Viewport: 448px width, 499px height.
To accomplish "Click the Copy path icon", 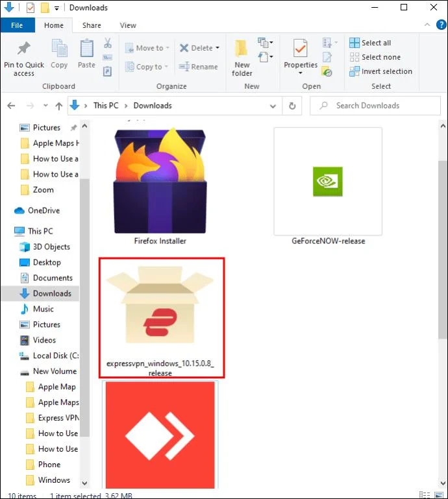I will pos(108,58).
